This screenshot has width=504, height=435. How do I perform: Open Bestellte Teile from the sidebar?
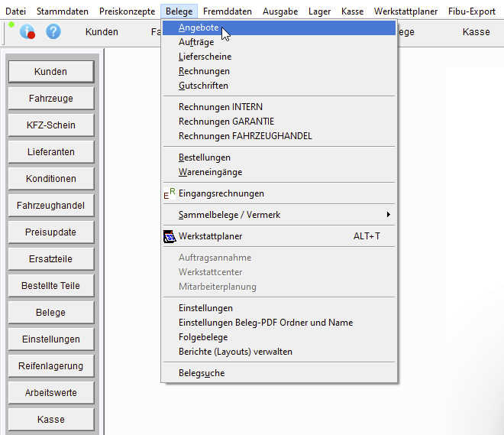pyautogui.click(x=51, y=286)
